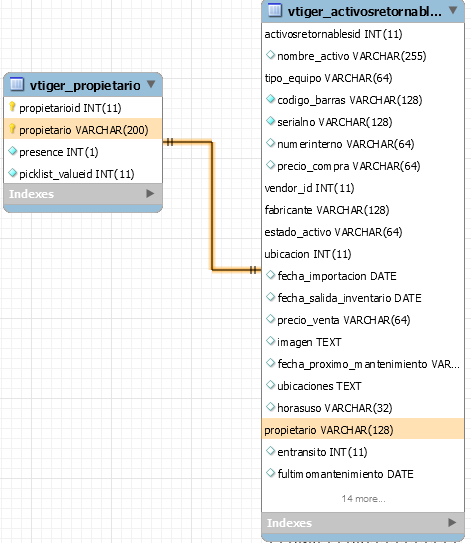Click the diamond icon beside nombre_activo
Screen dimensions: 471x543
(x=270, y=55)
